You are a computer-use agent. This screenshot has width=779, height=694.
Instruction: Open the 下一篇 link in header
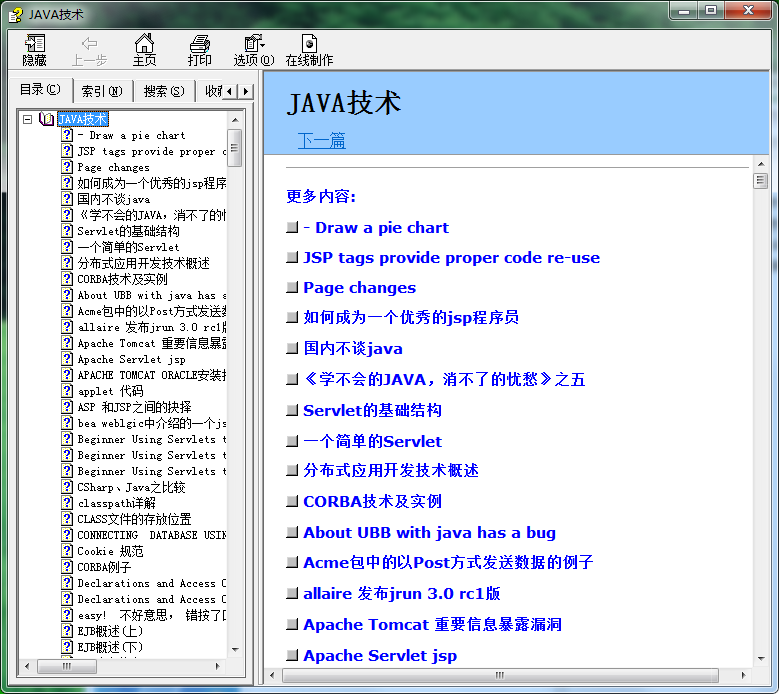pos(321,141)
